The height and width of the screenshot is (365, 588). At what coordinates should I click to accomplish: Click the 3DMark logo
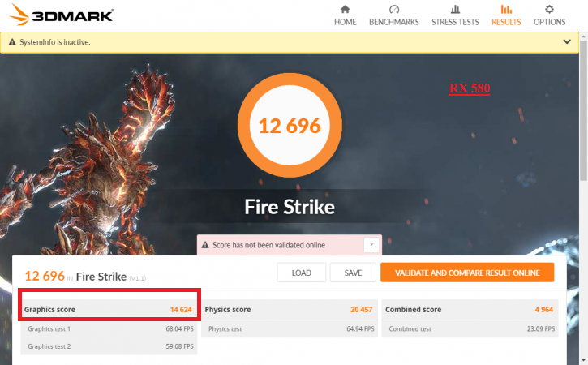(x=61, y=15)
